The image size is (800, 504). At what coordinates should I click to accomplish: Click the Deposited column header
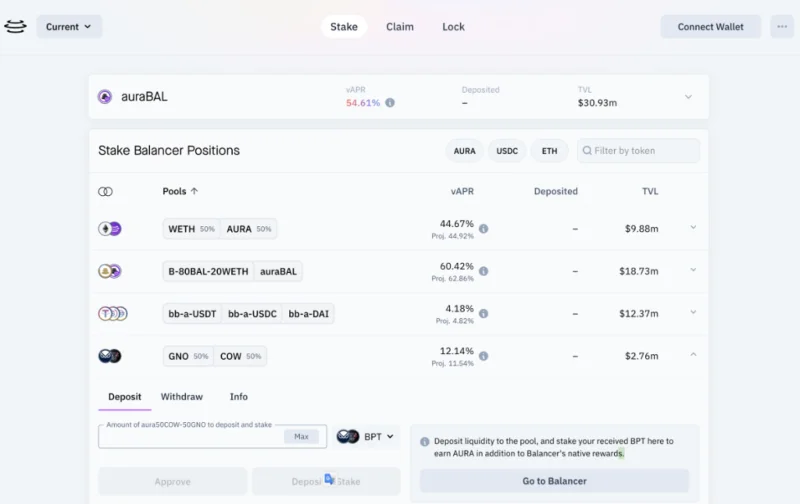[x=556, y=191]
